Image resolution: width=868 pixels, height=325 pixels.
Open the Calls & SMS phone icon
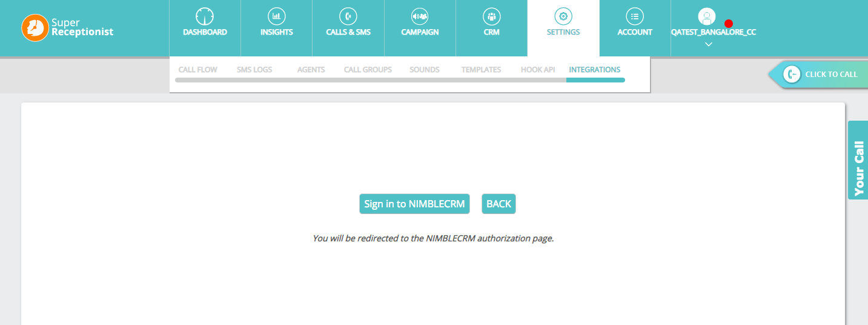(x=348, y=16)
